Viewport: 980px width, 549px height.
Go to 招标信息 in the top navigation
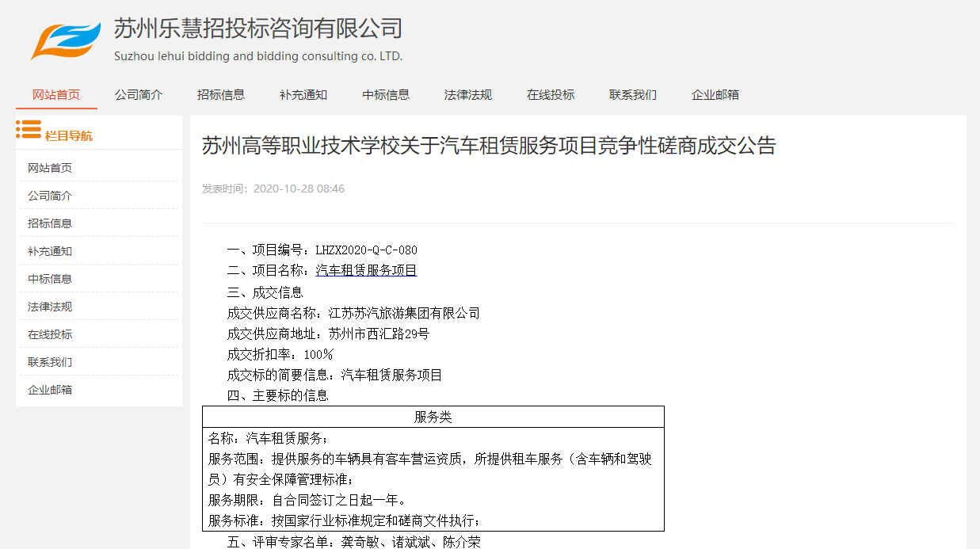pos(221,94)
